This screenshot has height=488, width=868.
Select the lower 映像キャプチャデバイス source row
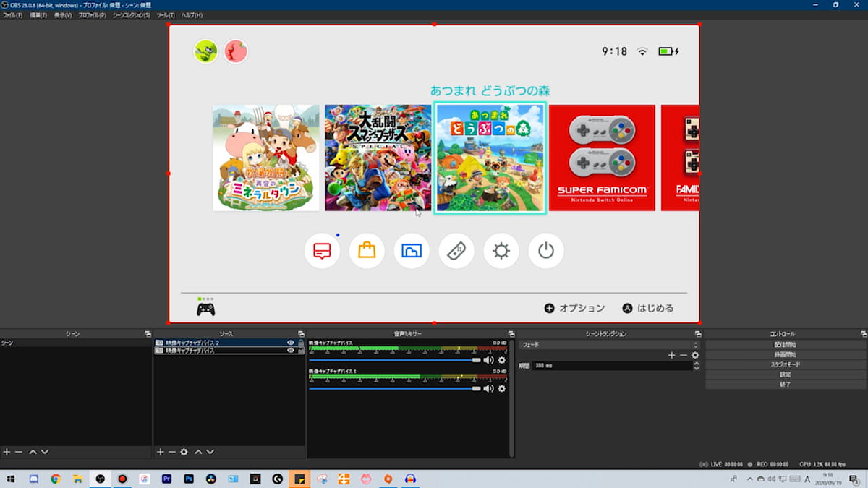(x=229, y=350)
